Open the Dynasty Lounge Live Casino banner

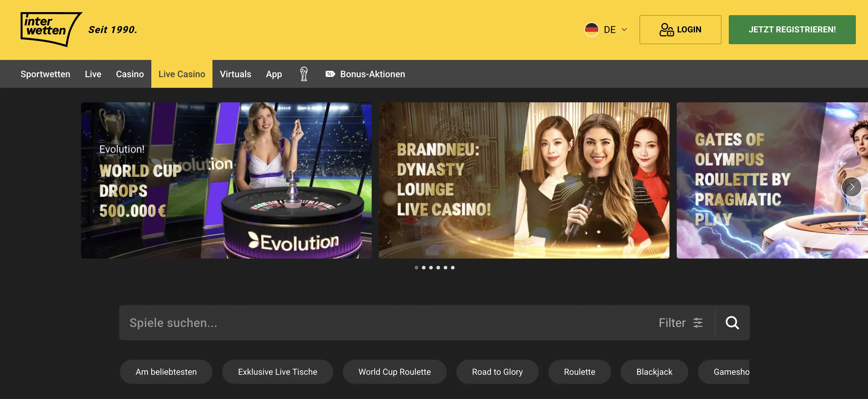point(524,180)
